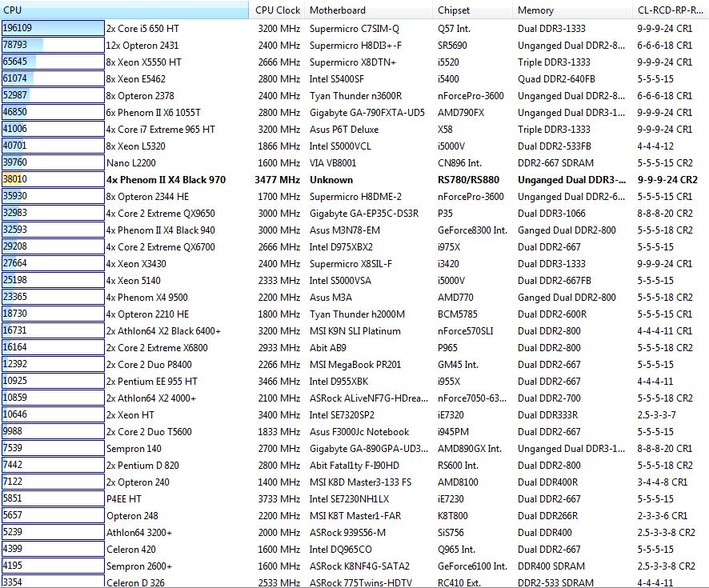Select the 4x Xeon X3430 entry
The height and width of the screenshot is (588, 709).
pyautogui.click(x=136, y=263)
